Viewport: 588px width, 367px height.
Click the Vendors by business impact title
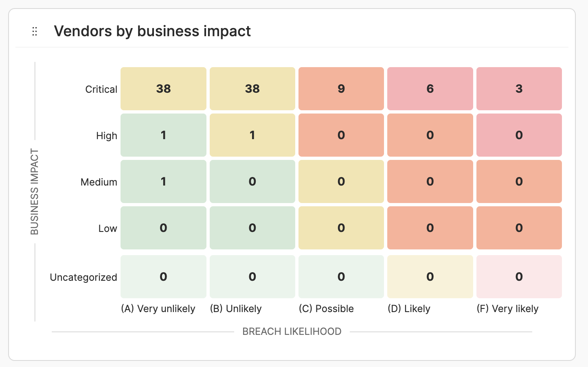[152, 31]
